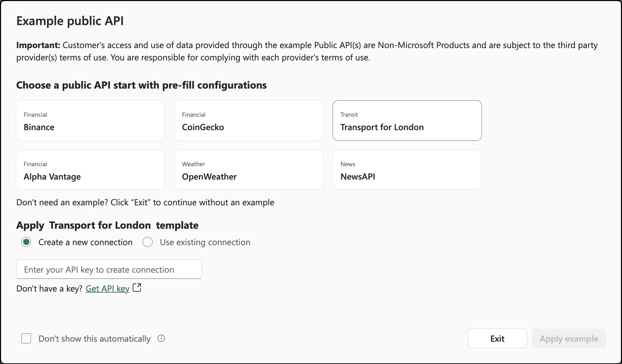Pick the CoinGecko API template card

pyautogui.click(x=249, y=121)
